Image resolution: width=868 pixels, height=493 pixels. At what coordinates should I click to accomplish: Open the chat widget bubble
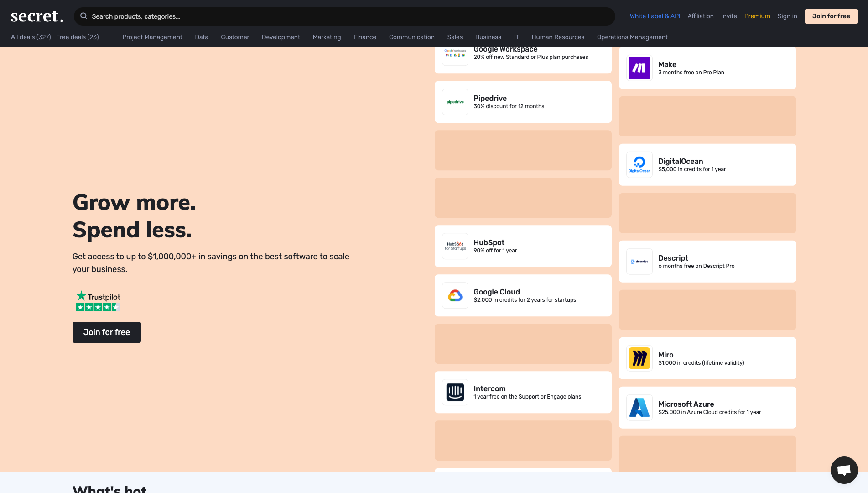click(844, 470)
